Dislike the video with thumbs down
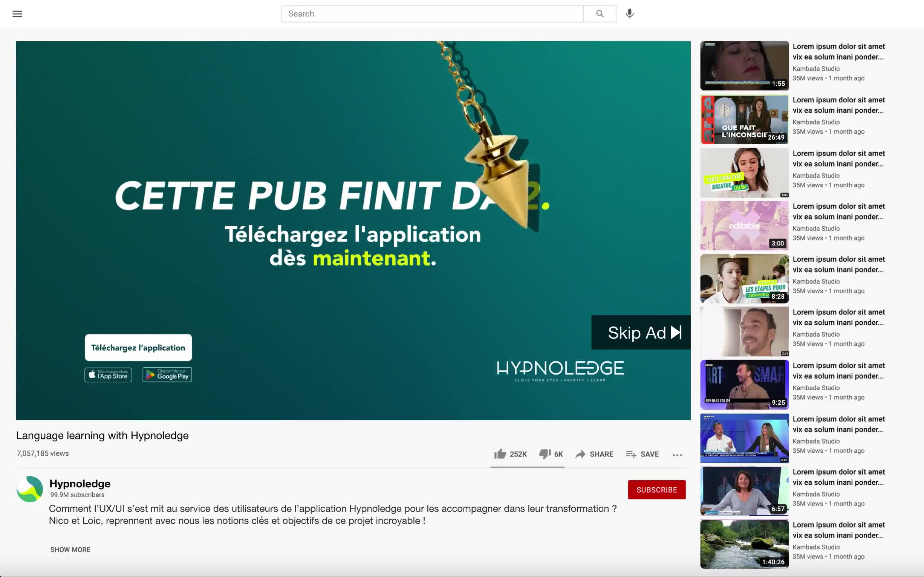Screen dimensions: 924x577 pyautogui.click(x=545, y=454)
